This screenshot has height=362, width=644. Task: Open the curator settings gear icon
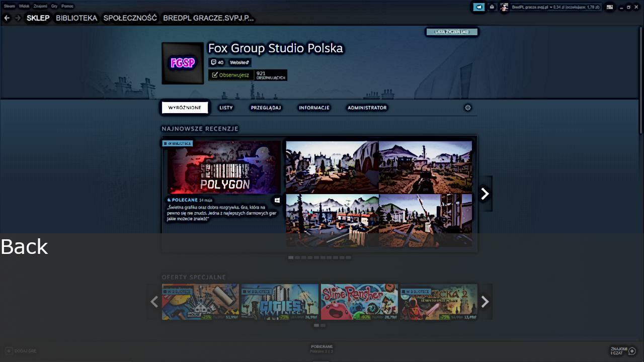[468, 108]
